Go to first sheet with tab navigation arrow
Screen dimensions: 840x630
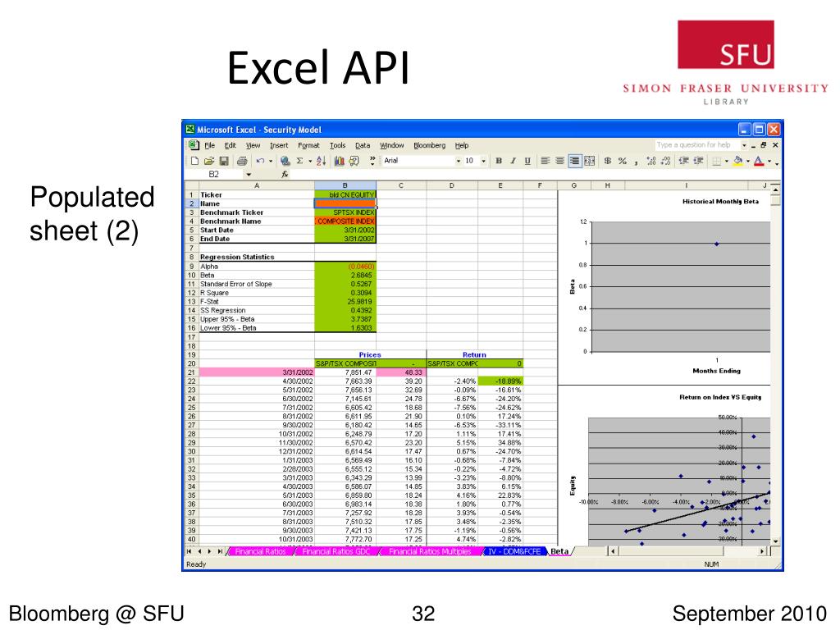(189, 551)
